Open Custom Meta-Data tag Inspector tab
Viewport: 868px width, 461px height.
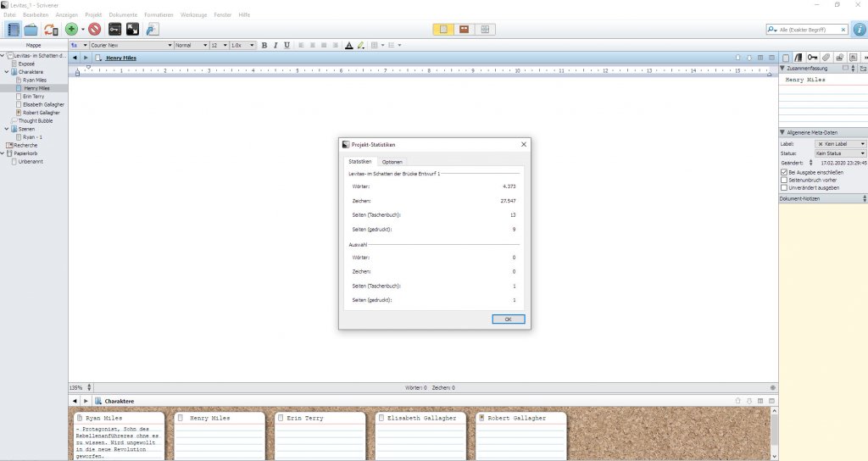click(x=826, y=58)
